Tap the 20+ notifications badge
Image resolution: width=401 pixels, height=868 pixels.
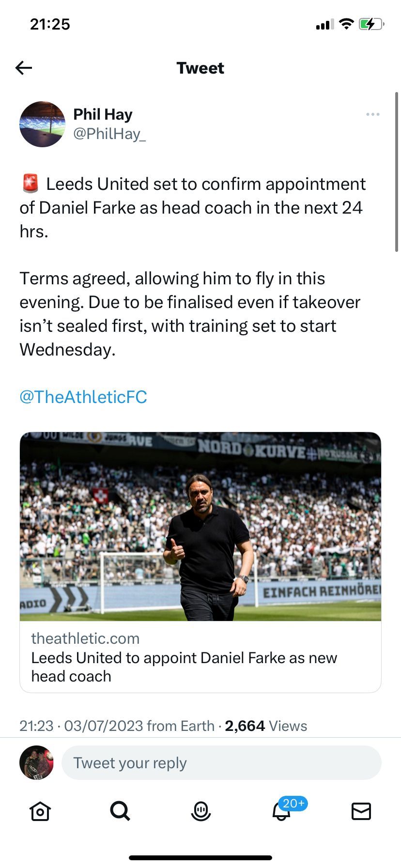[x=293, y=804]
